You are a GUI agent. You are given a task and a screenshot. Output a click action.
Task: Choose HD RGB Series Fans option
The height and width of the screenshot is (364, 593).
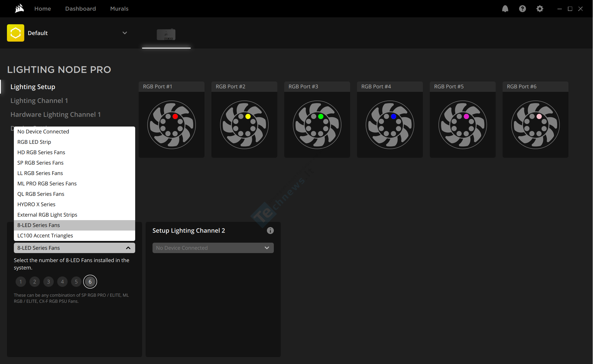click(75, 153)
